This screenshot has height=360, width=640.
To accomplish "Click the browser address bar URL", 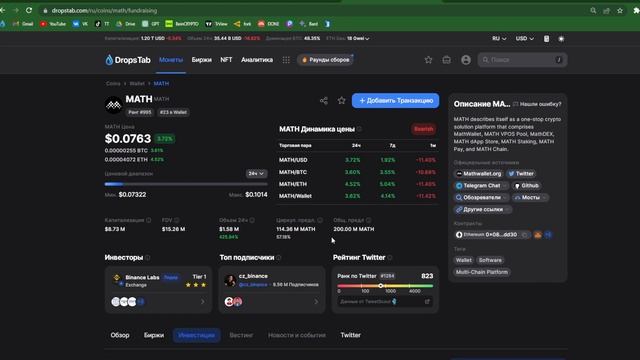I will [104, 11].
